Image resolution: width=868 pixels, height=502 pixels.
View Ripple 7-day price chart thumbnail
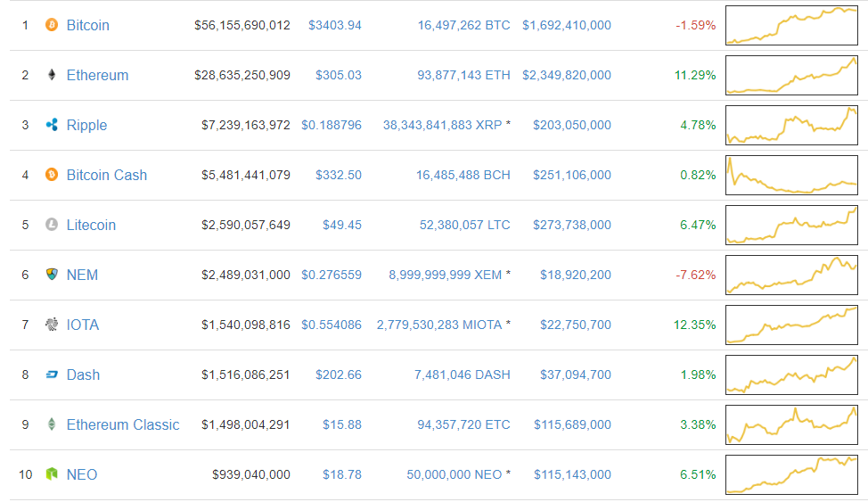pyautogui.click(x=791, y=125)
